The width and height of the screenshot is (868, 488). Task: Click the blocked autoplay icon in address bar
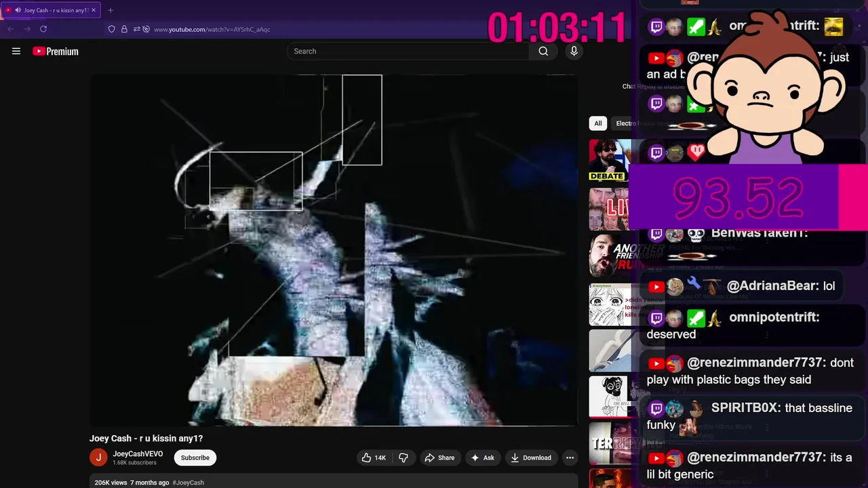tap(146, 29)
